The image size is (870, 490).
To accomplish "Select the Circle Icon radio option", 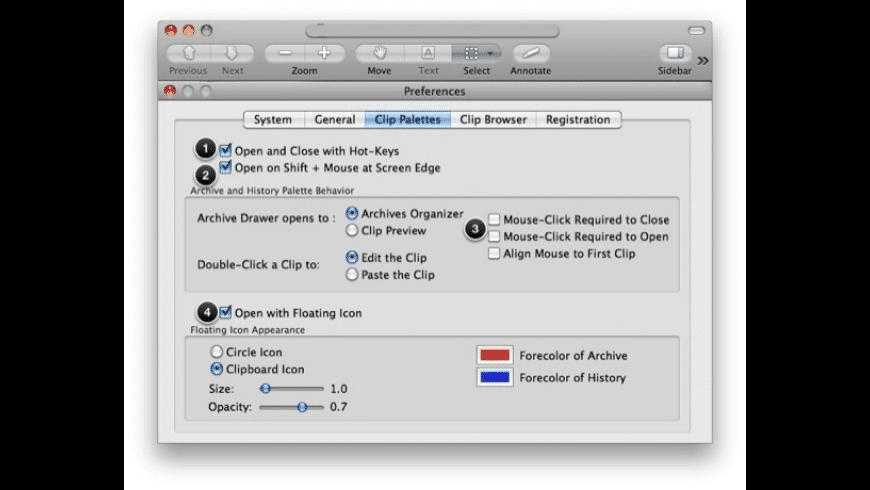I will 217,352.
